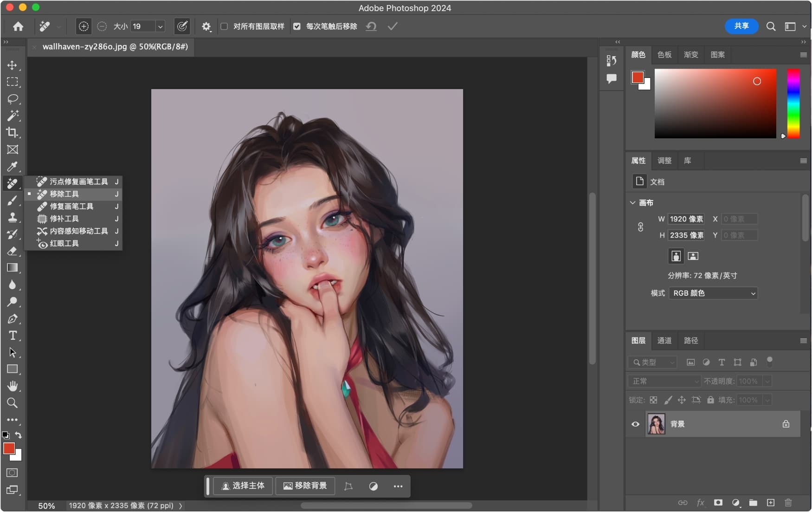Screen dimensions: 812x512
Task: Choose 修补工具 from the flyout menu
Action: click(64, 219)
